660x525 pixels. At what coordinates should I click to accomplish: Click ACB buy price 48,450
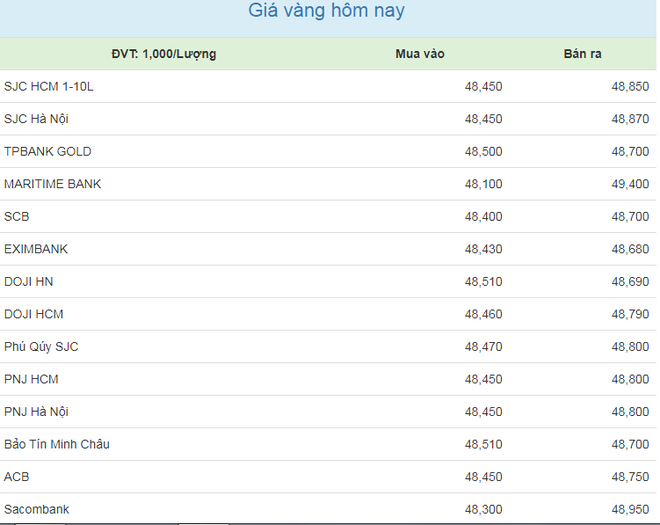[484, 477]
